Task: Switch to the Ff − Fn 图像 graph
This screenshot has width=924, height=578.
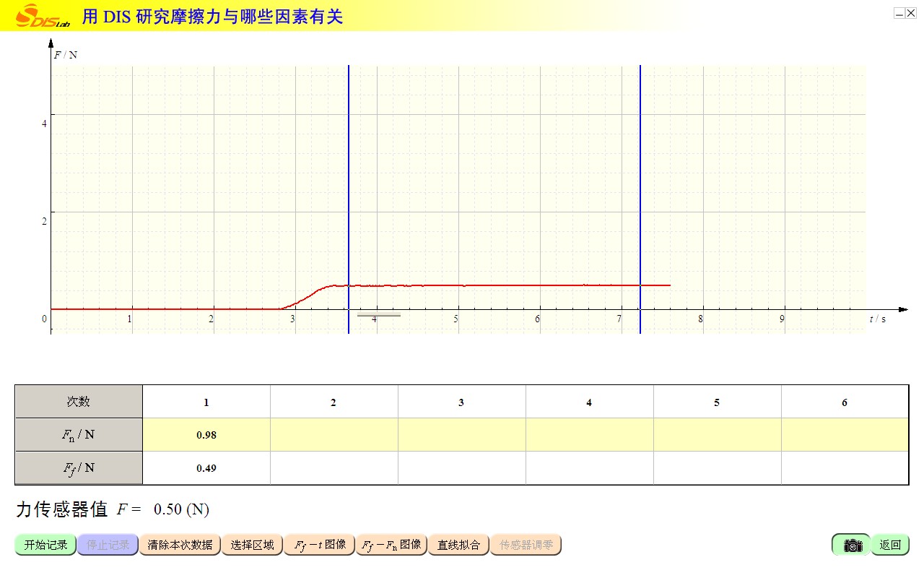Action: point(391,545)
